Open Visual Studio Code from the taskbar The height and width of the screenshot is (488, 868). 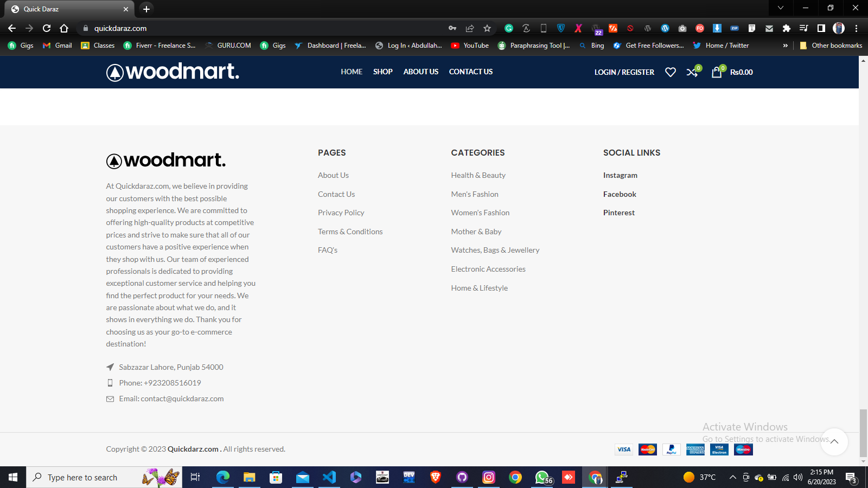click(x=329, y=477)
